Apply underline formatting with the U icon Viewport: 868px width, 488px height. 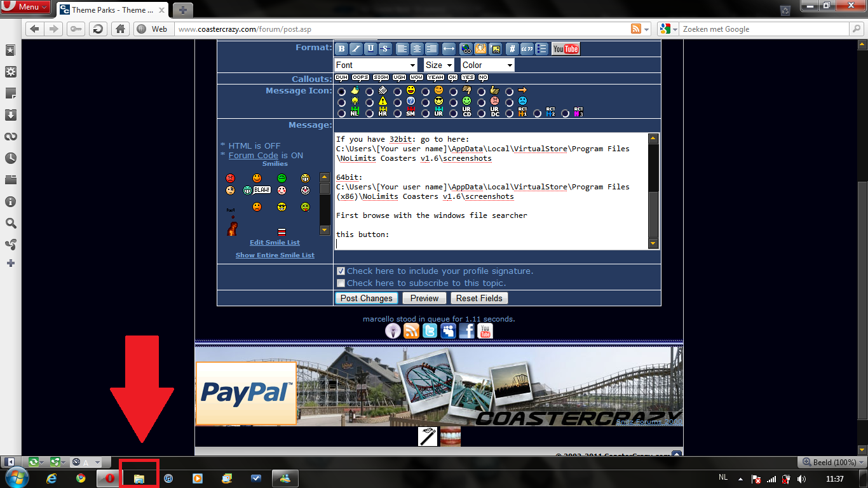[370, 49]
